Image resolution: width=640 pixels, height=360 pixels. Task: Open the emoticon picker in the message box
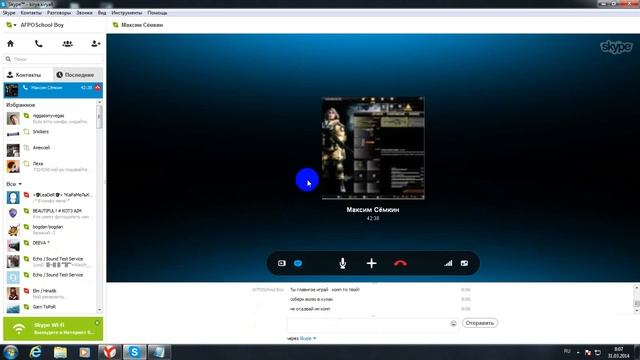click(x=453, y=323)
